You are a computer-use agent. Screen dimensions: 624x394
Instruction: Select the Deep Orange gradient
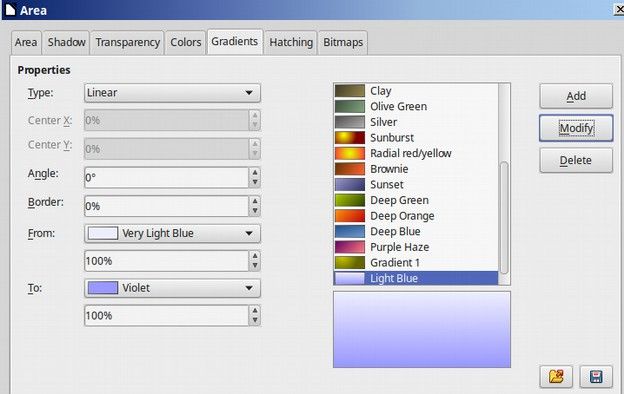(416, 216)
